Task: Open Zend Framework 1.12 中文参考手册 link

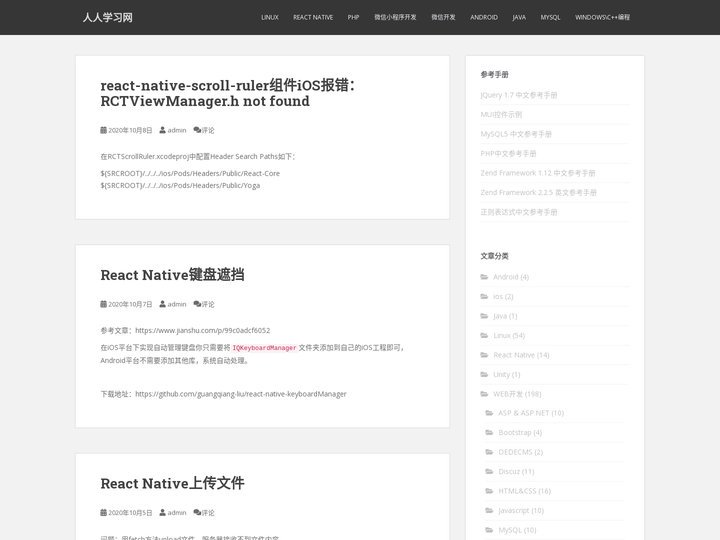Action: click(x=538, y=173)
